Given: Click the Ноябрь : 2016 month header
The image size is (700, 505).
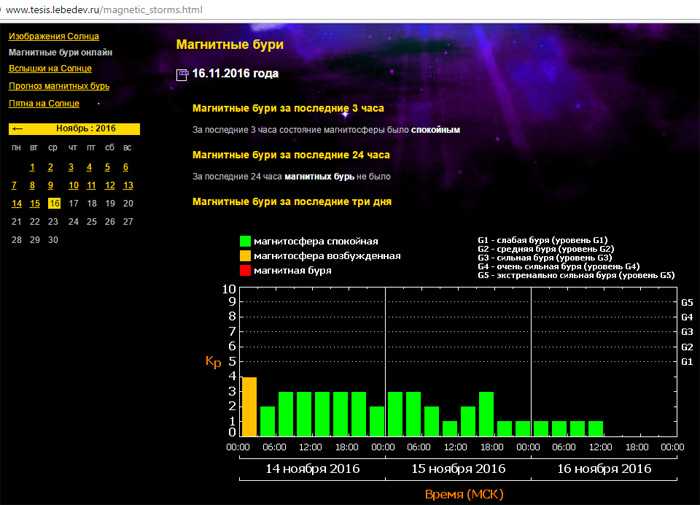Looking at the screenshot, I should click(x=86, y=129).
